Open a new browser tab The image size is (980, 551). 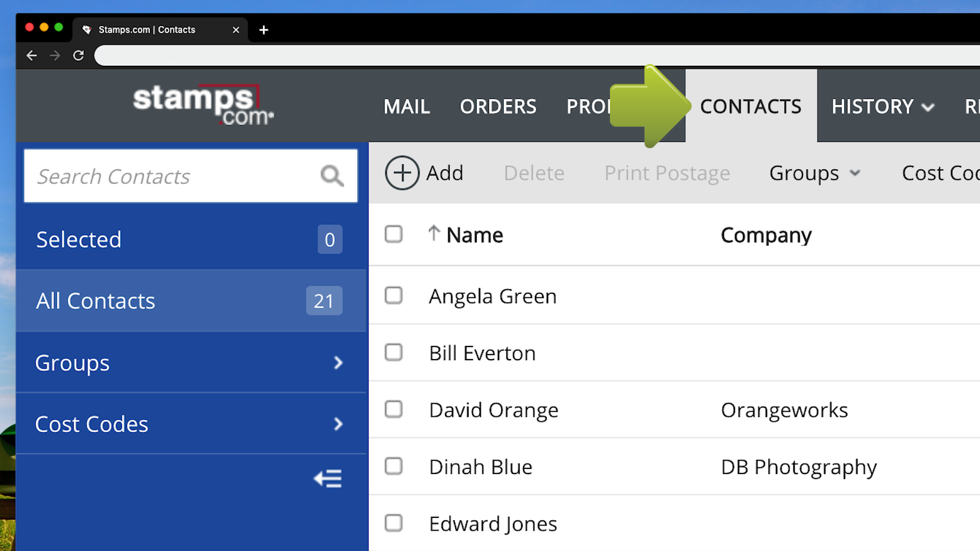tap(263, 30)
